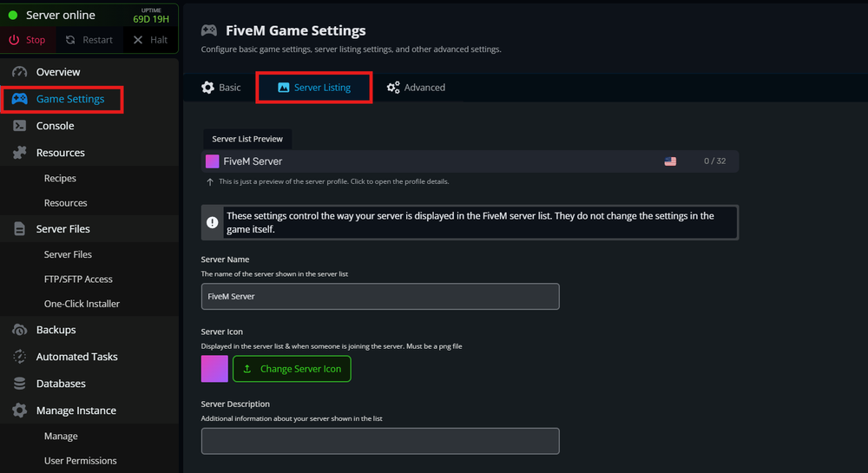The width and height of the screenshot is (868, 473).
Task: Click the purple server icon thumbnail
Action: coord(214,369)
